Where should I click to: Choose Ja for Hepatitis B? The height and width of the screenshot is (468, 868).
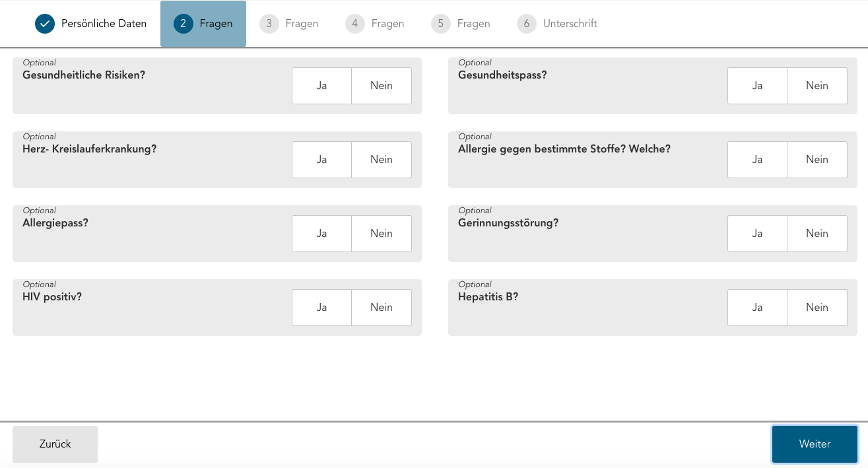pos(758,308)
